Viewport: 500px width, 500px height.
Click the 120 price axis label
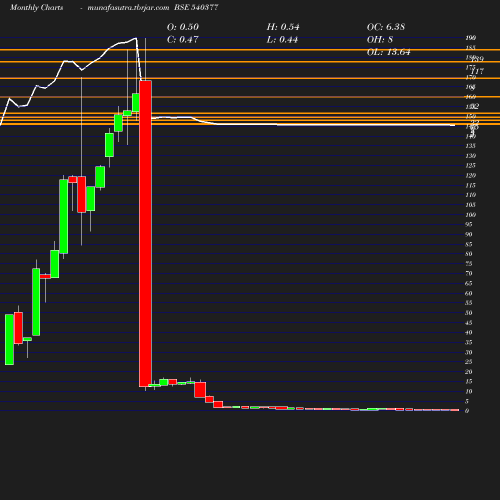coord(471,175)
